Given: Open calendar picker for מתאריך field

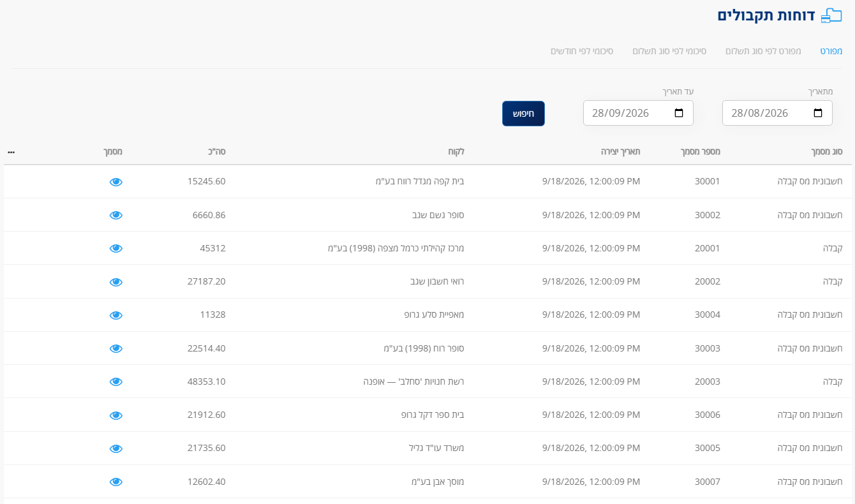Looking at the screenshot, I should coord(818,113).
